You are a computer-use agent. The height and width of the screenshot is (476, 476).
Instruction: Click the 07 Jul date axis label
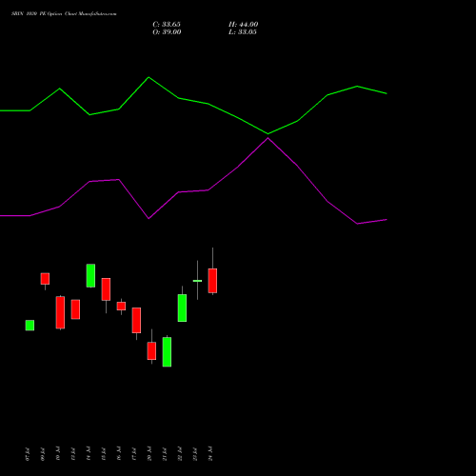pos(28,454)
